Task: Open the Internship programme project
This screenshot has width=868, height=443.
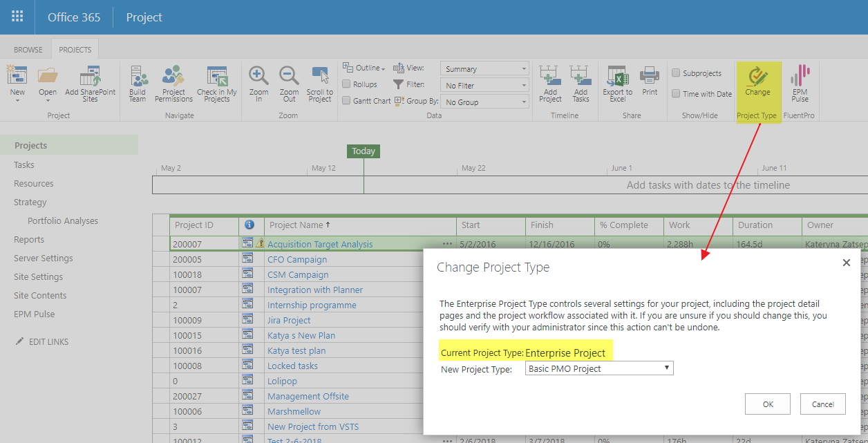Action: (312, 305)
